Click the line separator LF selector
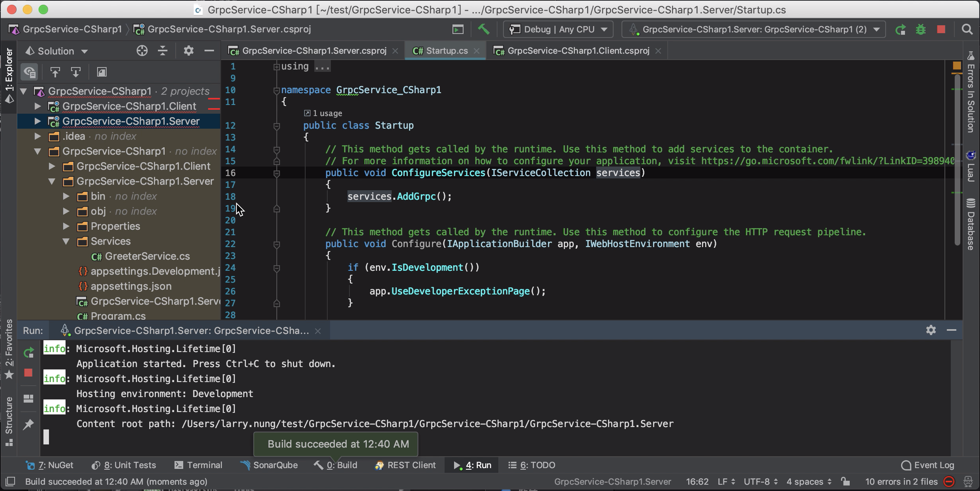 [x=726, y=482]
